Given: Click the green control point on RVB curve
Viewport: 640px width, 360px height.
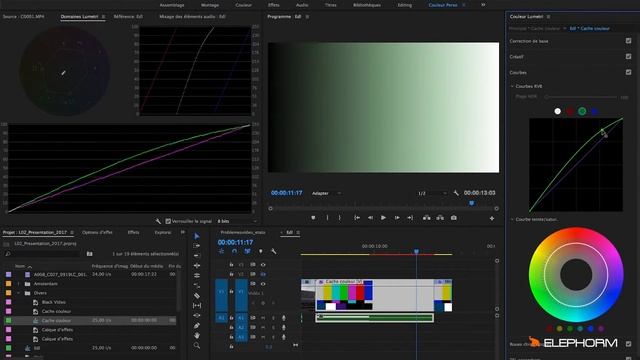Looking at the screenshot, I should (x=602, y=131).
